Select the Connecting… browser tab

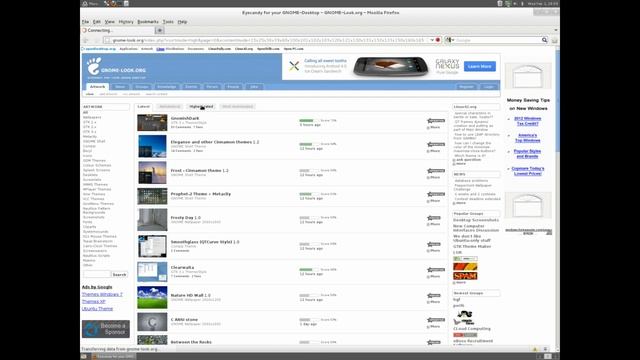117,30
